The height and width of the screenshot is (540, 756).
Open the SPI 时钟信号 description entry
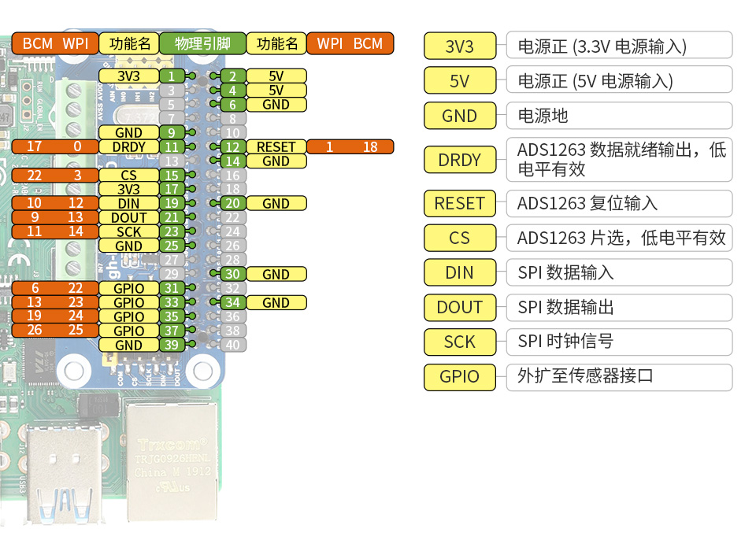[619, 342]
